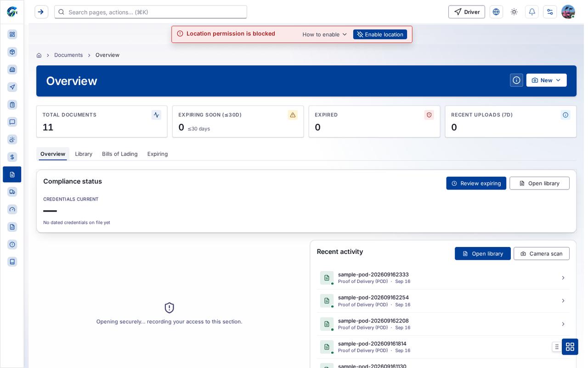The image size is (588, 368).
Task: Click the Total Documents activity icon
Action: click(x=156, y=115)
